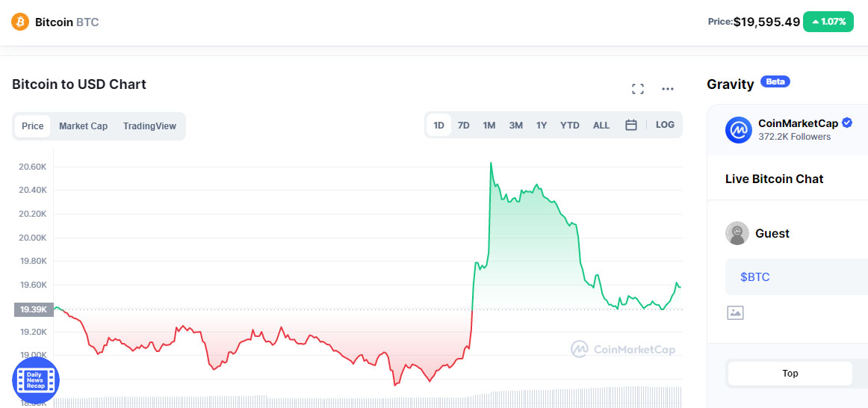Click the CoinMarketCap verified badge
868x408 pixels.
click(847, 123)
